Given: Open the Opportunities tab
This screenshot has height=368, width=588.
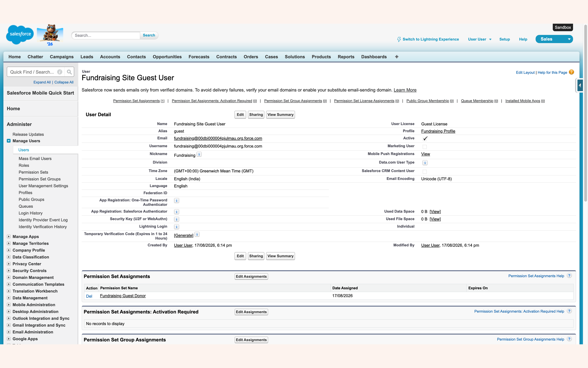Looking at the screenshot, I should pyautogui.click(x=167, y=57).
